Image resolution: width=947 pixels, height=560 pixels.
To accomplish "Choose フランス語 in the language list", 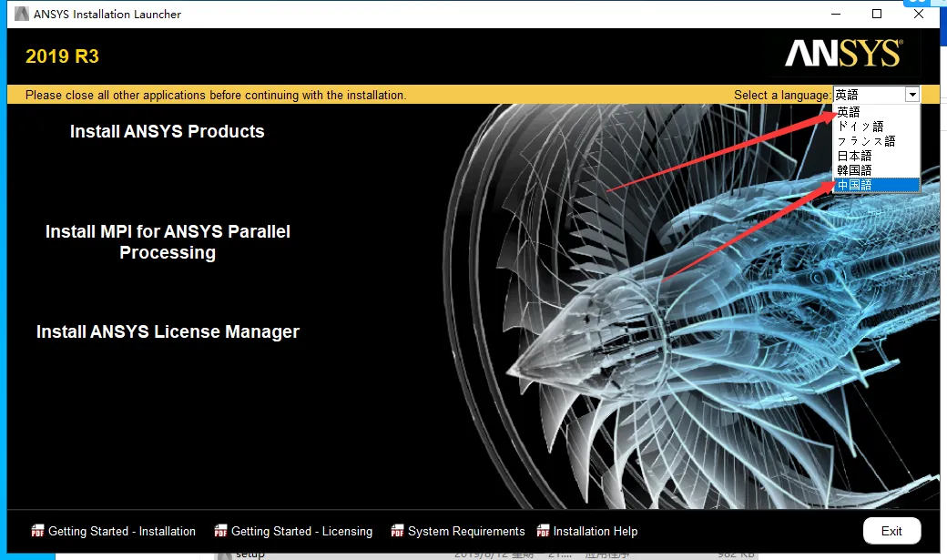I will tap(876, 141).
